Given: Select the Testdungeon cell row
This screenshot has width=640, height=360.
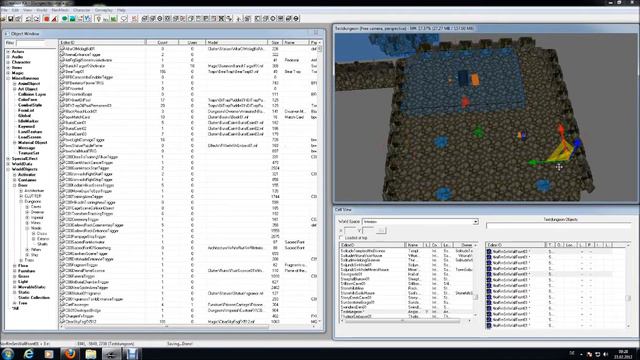Looking at the screenshot, I should tap(407, 311).
